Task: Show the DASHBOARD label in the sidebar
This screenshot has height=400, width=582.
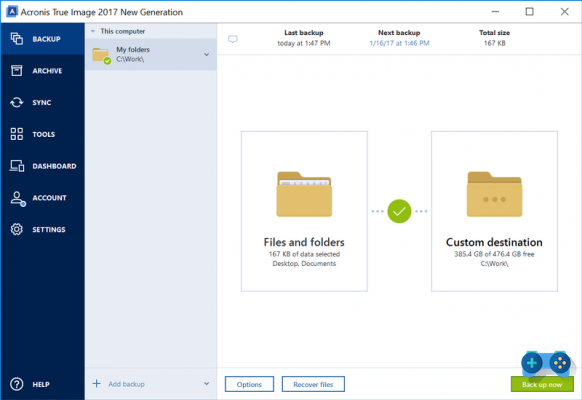Action: click(x=54, y=166)
